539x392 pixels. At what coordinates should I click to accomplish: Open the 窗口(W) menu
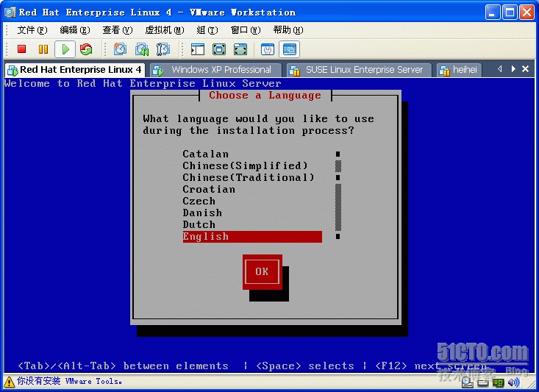pyautogui.click(x=246, y=30)
